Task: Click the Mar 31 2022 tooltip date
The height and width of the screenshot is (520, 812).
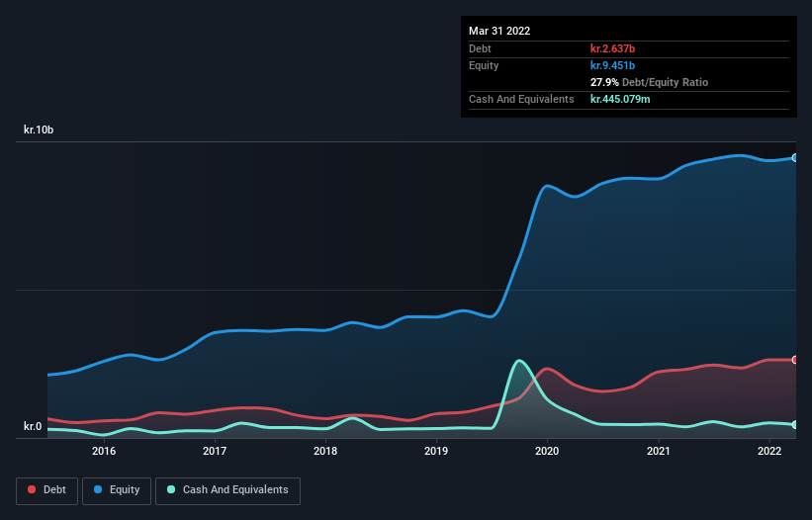Action: point(499,31)
